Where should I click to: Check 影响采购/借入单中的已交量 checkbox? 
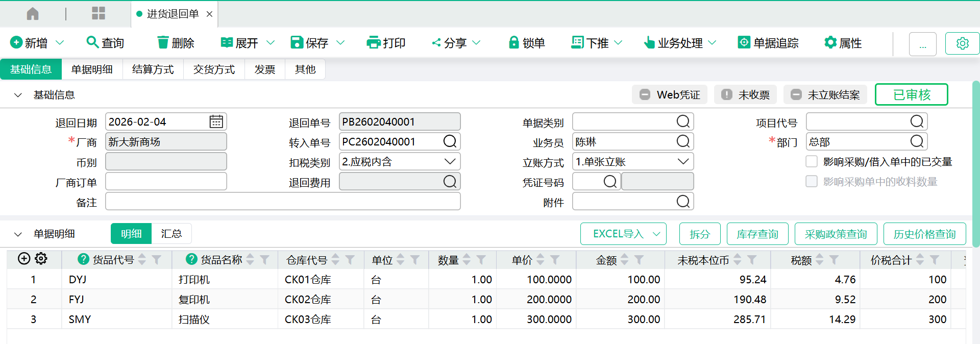point(812,162)
